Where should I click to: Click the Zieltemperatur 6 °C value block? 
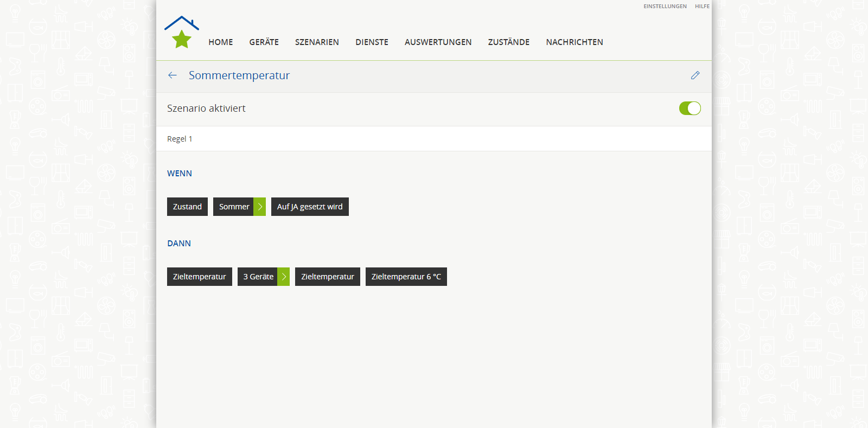[406, 277]
